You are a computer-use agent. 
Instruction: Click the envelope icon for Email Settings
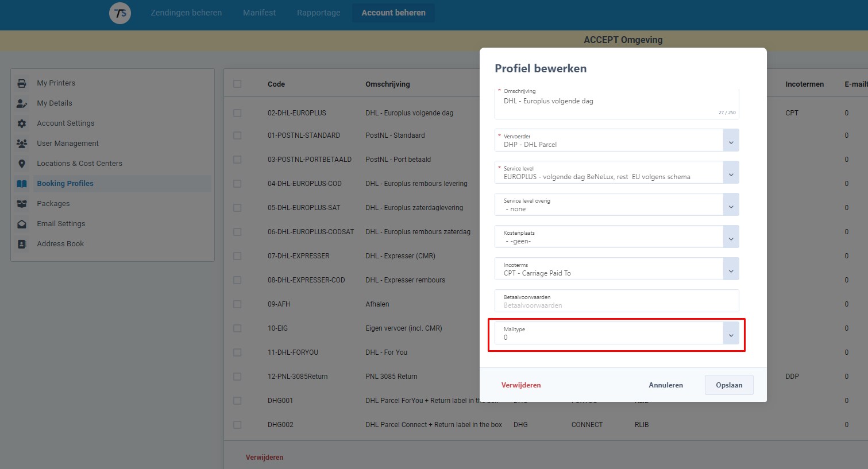(x=22, y=224)
